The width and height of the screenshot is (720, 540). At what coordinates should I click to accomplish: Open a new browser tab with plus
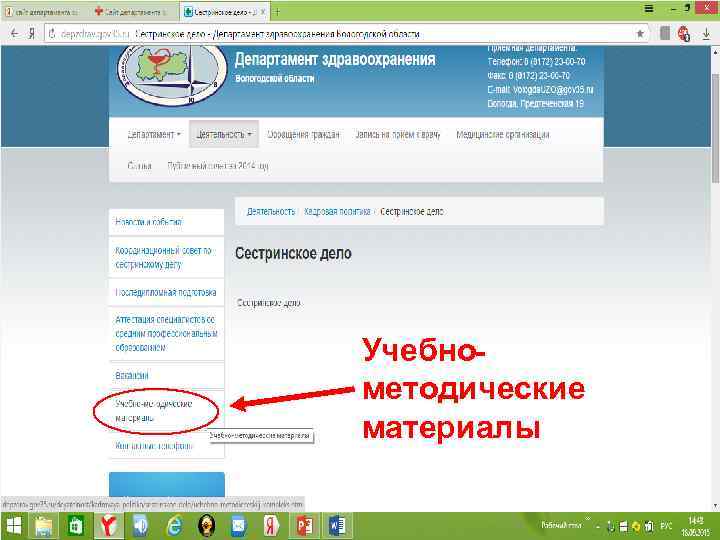coord(277,12)
